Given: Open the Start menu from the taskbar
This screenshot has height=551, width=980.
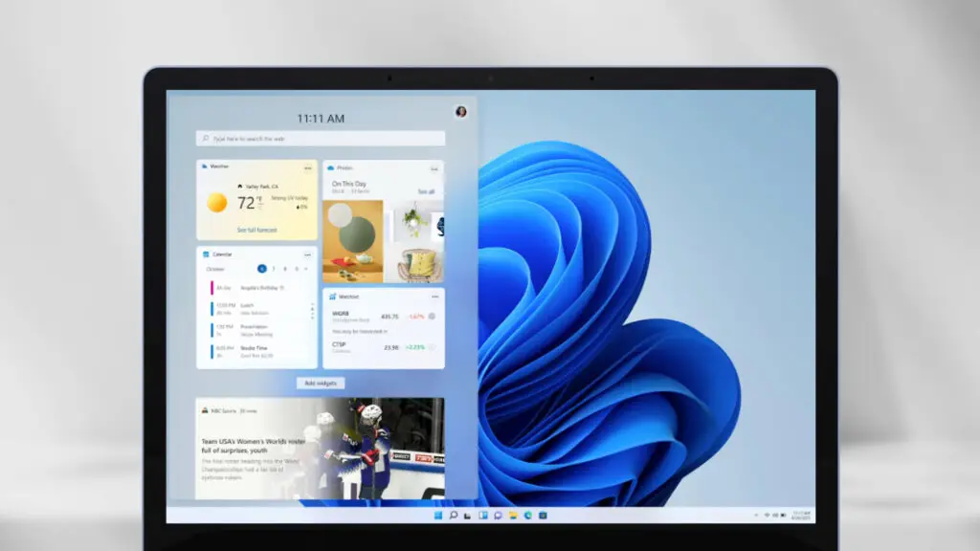Looking at the screenshot, I should [438, 518].
